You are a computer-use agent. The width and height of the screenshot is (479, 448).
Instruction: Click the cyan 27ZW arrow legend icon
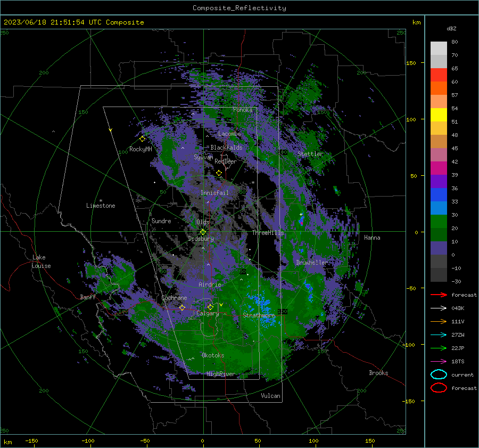439,335
